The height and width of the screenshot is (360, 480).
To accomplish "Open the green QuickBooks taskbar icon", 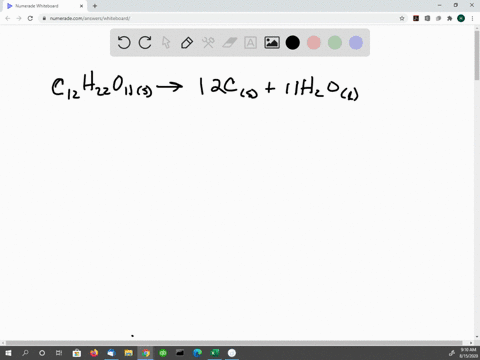I will tap(163, 353).
